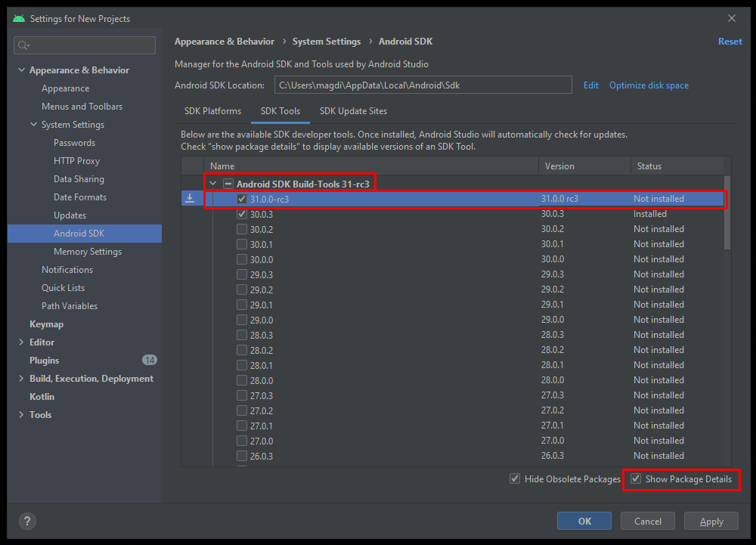The width and height of the screenshot is (756, 545).
Task: Check the 29.0.2 build tools checkbox
Action: tap(242, 290)
